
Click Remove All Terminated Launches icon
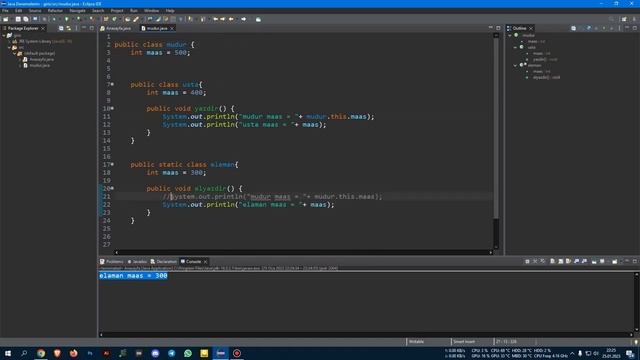point(542,261)
